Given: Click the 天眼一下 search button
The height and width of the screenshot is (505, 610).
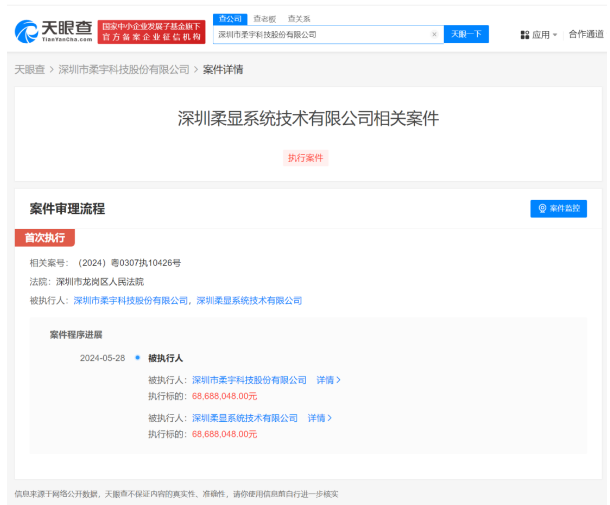Looking at the screenshot, I should pyautogui.click(x=466, y=34).
